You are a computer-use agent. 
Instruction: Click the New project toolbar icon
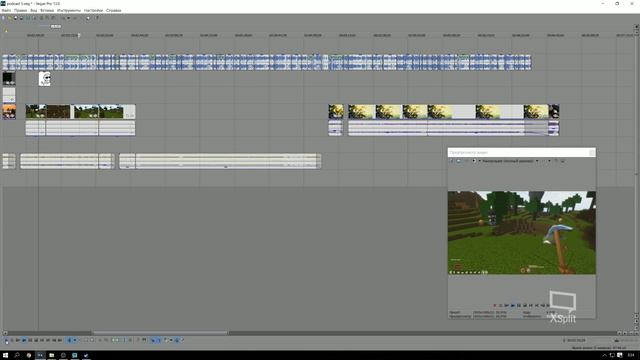click(3, 18)
